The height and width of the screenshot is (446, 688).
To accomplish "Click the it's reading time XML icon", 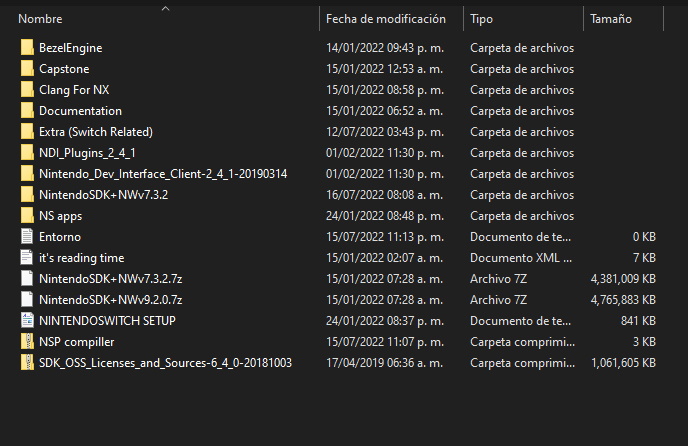I will coord(27,258).
